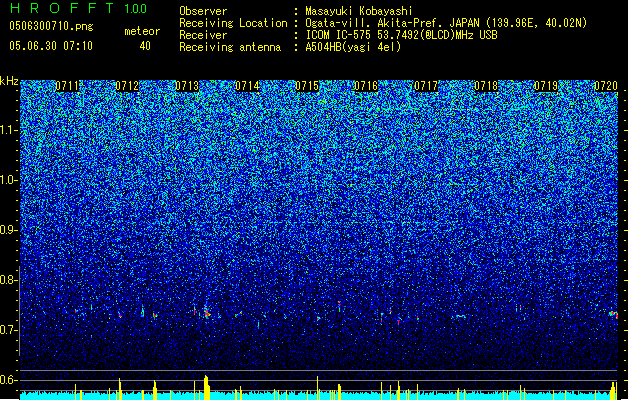Viewport: 629px width, 400px height.
Task: Click the 1.1 kHz axis label
Action: (8, 130)
